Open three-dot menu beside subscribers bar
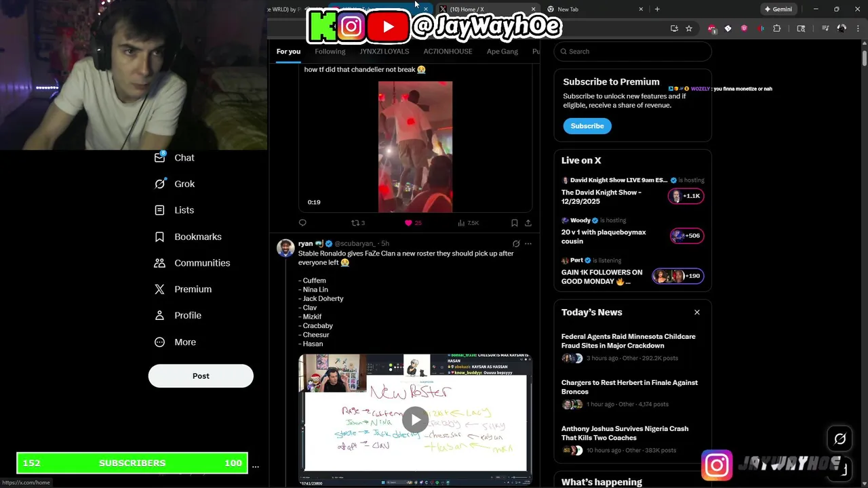 coord(256,466)
